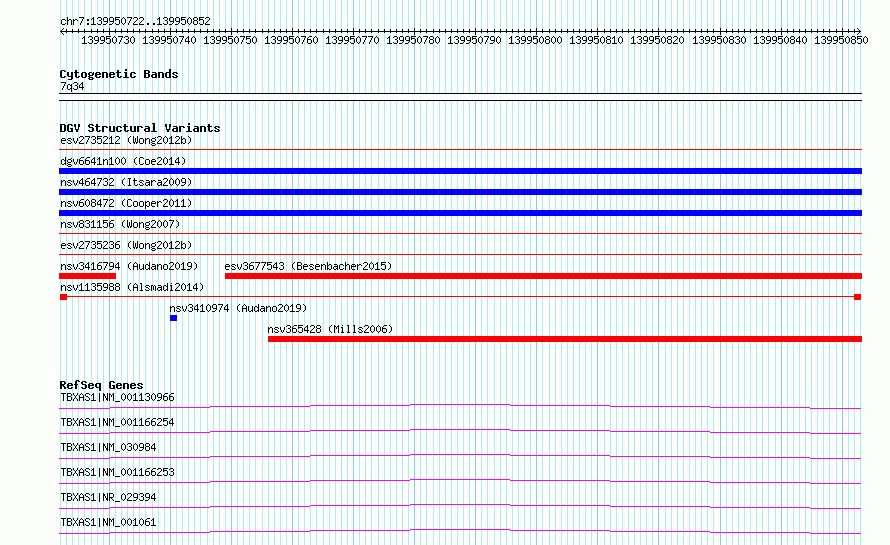This screenshot has width=890, height=545.
Task: Click ruler position 139950730
Action: pyautogui.click(x=108, y=40)
